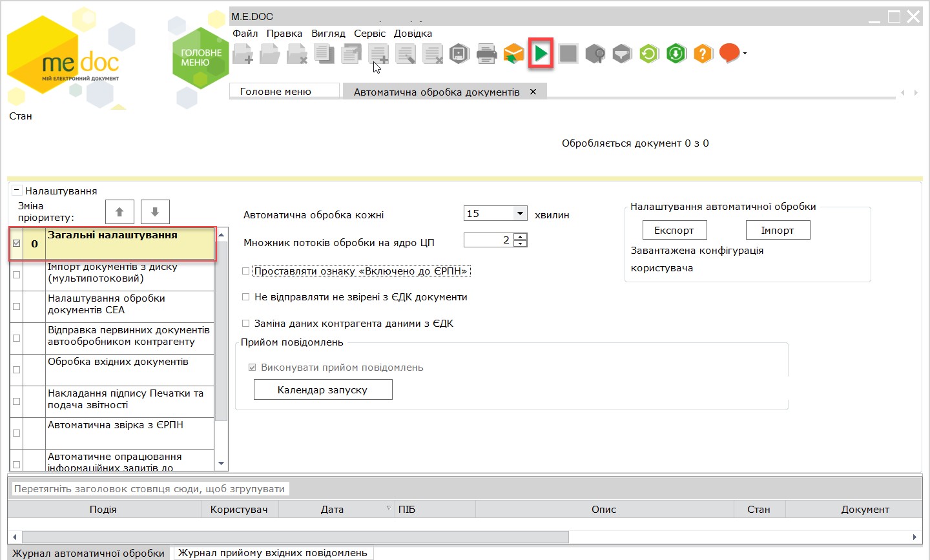Open the Сервіс menu

click(369, 34)
